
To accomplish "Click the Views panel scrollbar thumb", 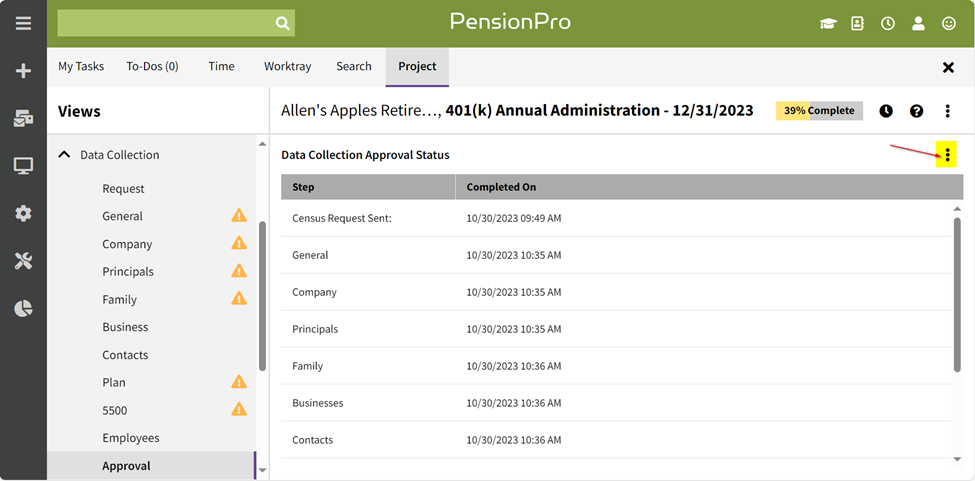I will click(x=262, y=296).
